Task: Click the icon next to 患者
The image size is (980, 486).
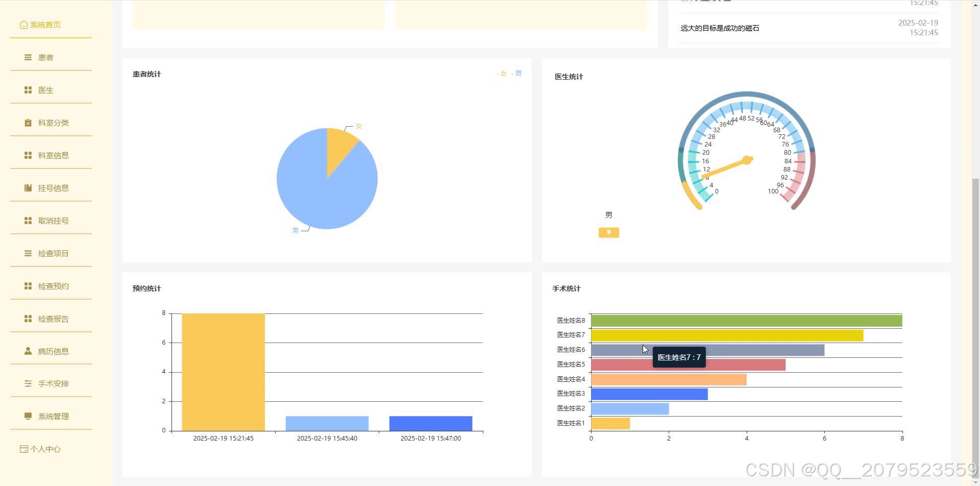Action: (x=28, y=57)
